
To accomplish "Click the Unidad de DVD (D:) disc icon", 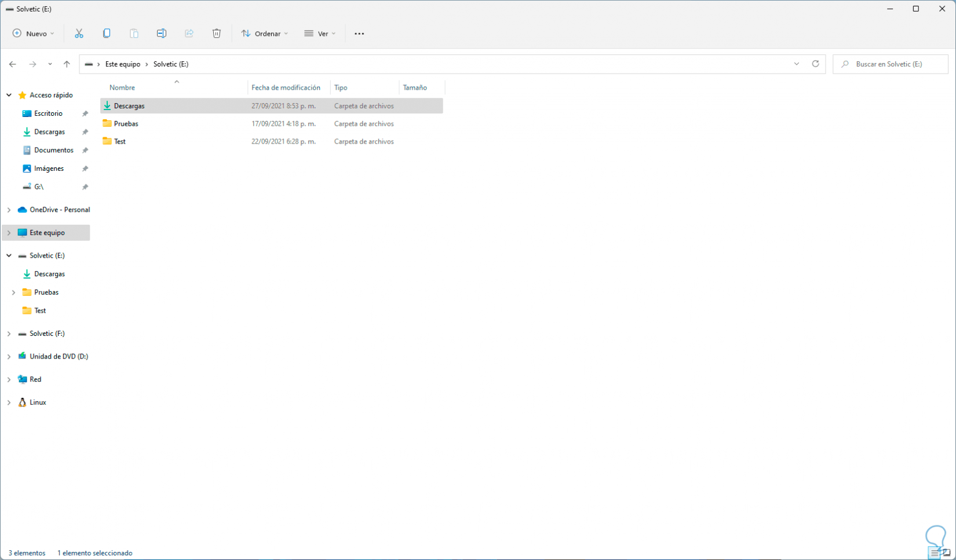I will [x=22, y=356].
